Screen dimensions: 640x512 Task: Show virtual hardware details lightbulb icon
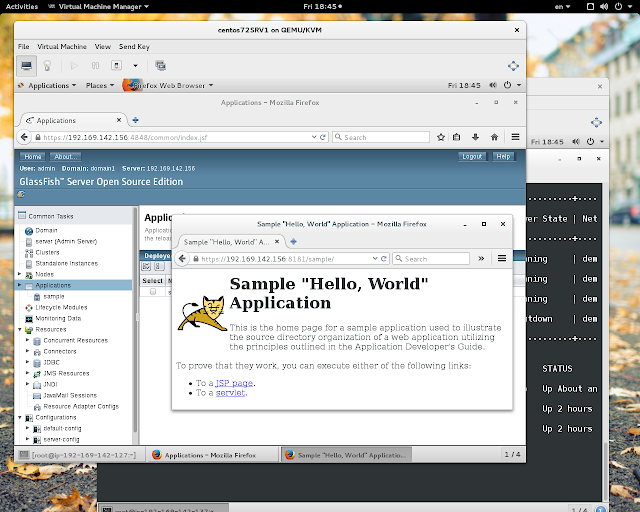(x=47, y=66)
